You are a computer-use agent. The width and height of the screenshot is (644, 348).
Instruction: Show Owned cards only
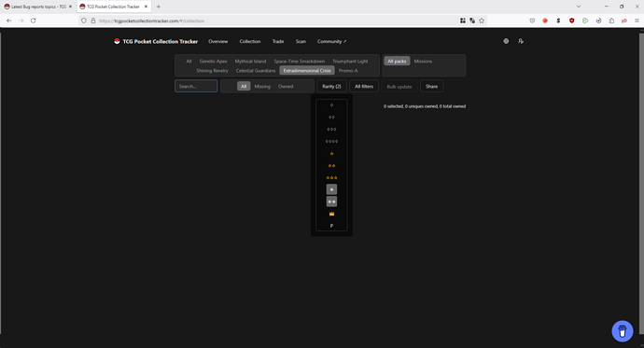tap(286, 86)
